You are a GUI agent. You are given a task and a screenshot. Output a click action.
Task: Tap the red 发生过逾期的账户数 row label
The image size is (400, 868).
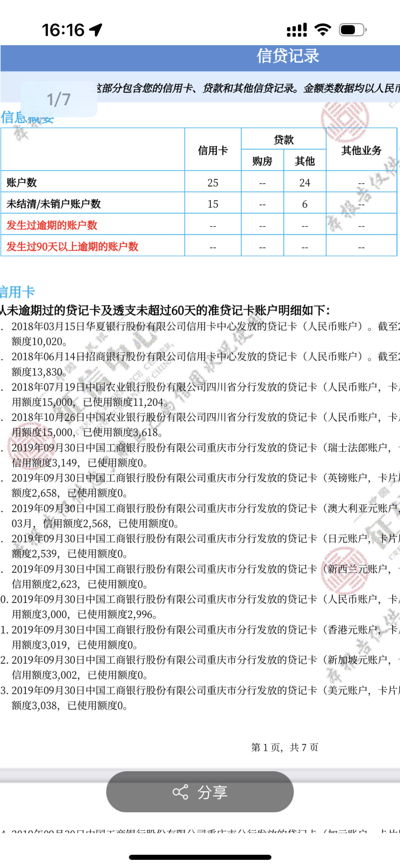[x=52, y=225]
